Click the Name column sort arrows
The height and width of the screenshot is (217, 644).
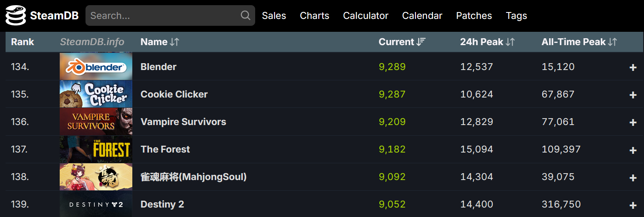pyautogui.click(x=174, y=42)
